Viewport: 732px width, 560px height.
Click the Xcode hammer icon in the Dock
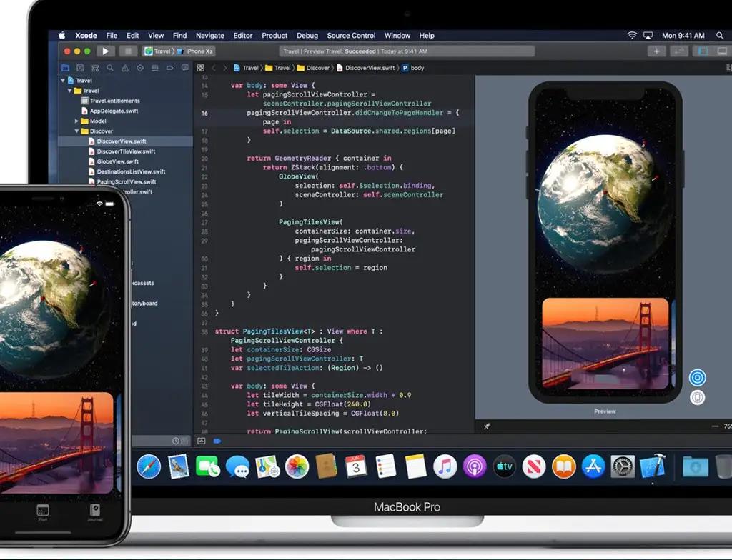(x=653, y=466)
